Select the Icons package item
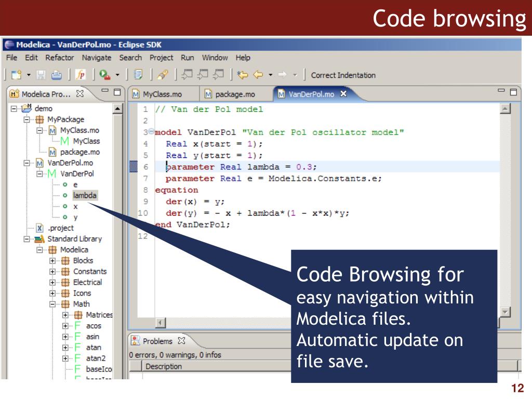The width and height of the screenshot is (532, 399). click(82, 293)
